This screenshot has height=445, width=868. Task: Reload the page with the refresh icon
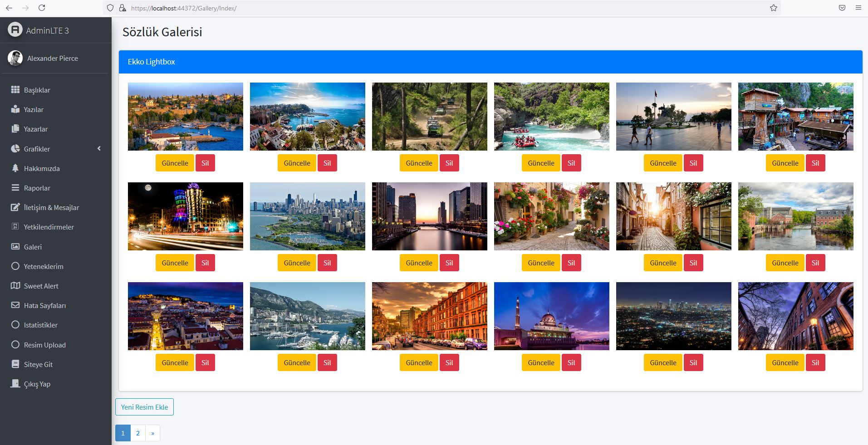[42, 8]
